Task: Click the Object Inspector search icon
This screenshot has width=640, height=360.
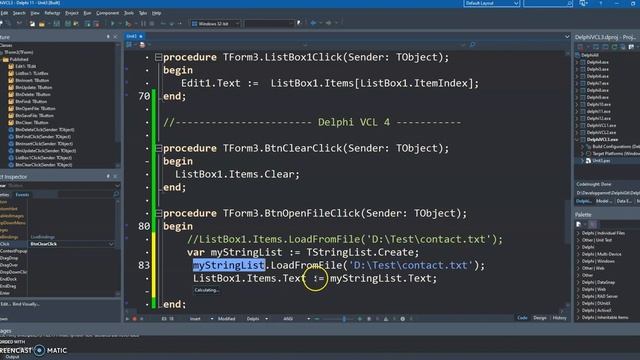Action: click(x=116, y=194)
